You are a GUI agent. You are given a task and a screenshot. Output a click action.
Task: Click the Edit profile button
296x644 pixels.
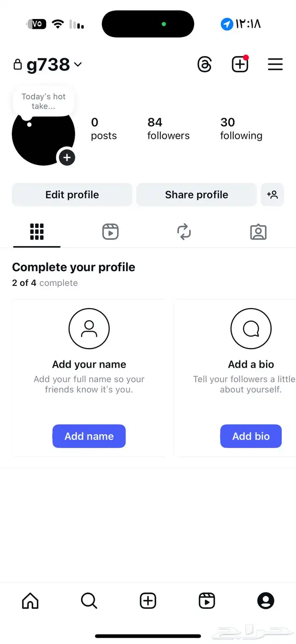72,195
